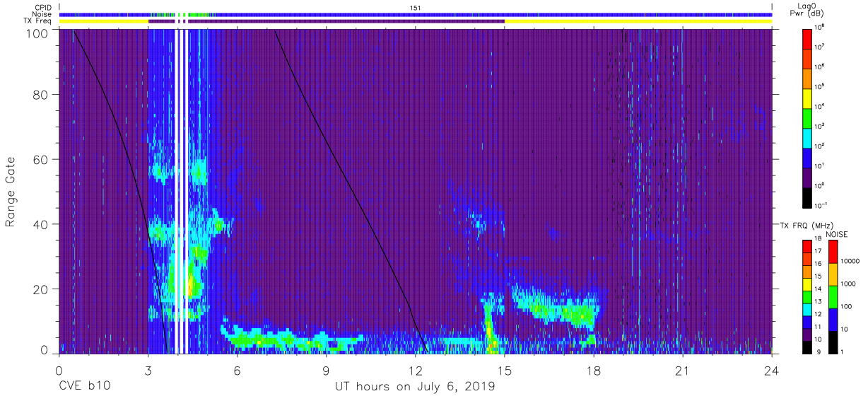Click the y-axis tick label '20'
868x401 pixels.
coord(40,289)
